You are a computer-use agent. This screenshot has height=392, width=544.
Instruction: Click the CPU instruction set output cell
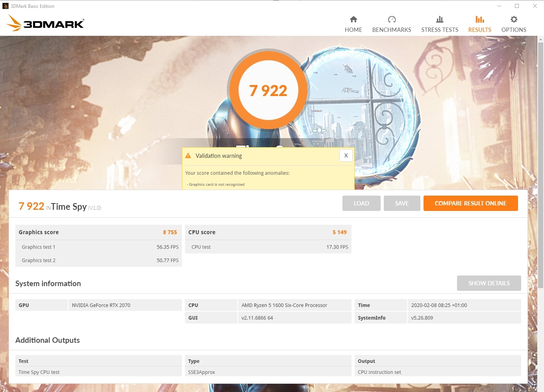click(x=438, y=372)
